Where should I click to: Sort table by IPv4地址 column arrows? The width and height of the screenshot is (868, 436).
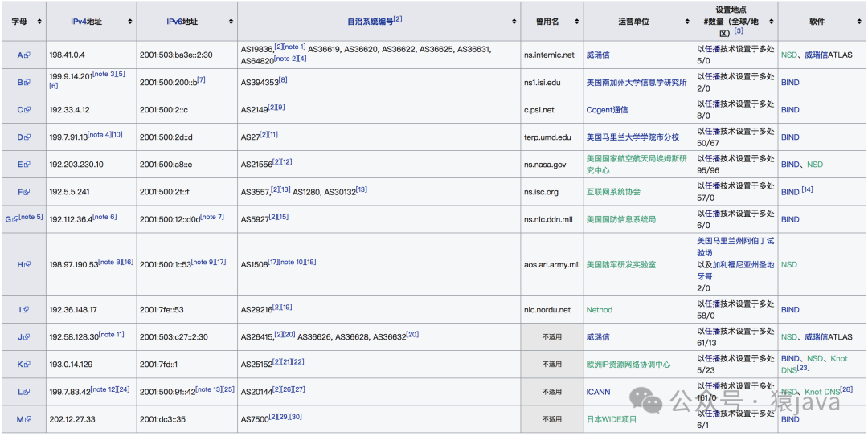pos(130,22)
